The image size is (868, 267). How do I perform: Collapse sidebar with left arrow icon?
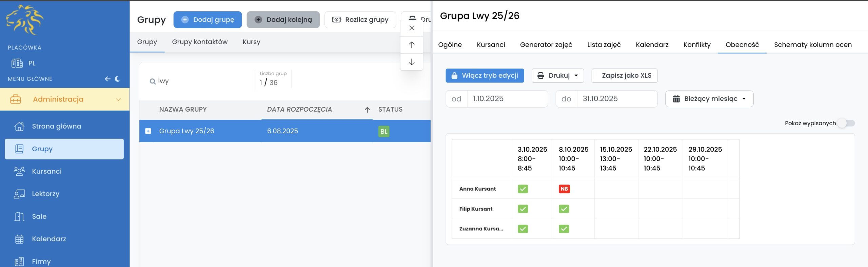(107, 79)
